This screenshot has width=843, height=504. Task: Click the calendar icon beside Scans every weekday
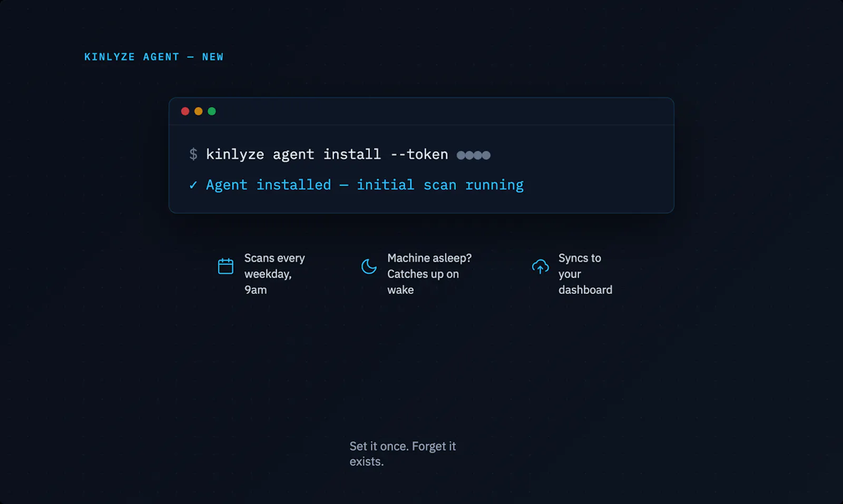pyautogui.click(x=226, y=266)
